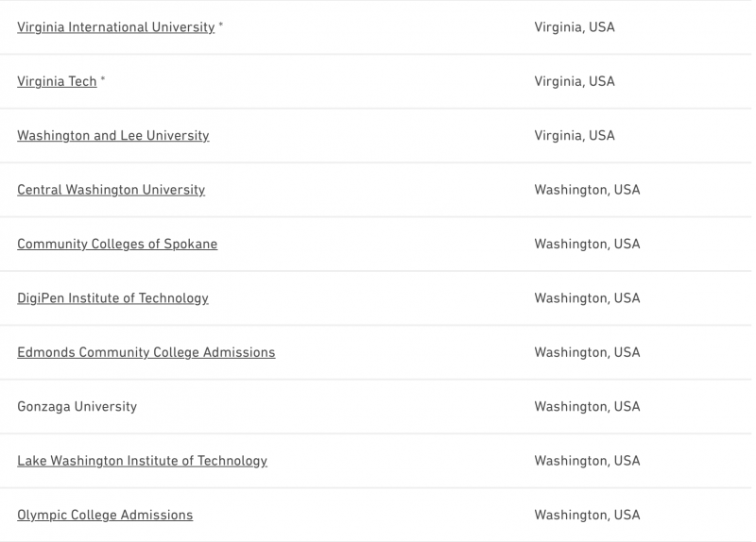
Task: Visit the Central Washington University link
Action: (x=111, y=190)
